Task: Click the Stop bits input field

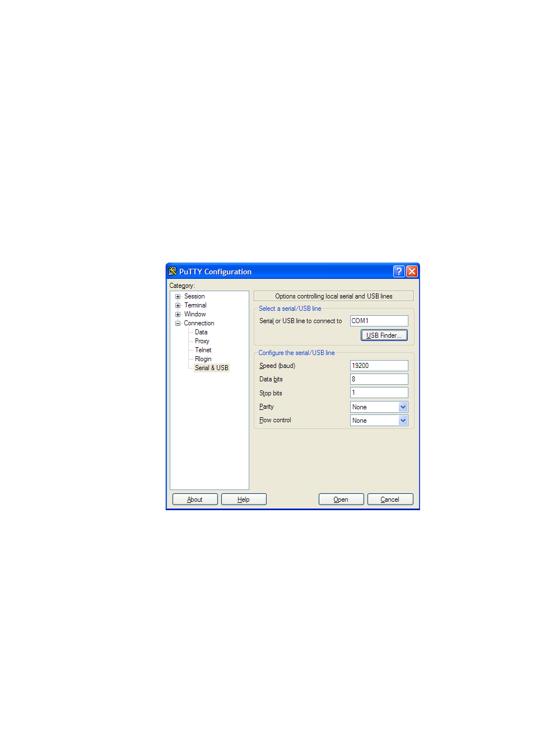Action: (379, 393)
